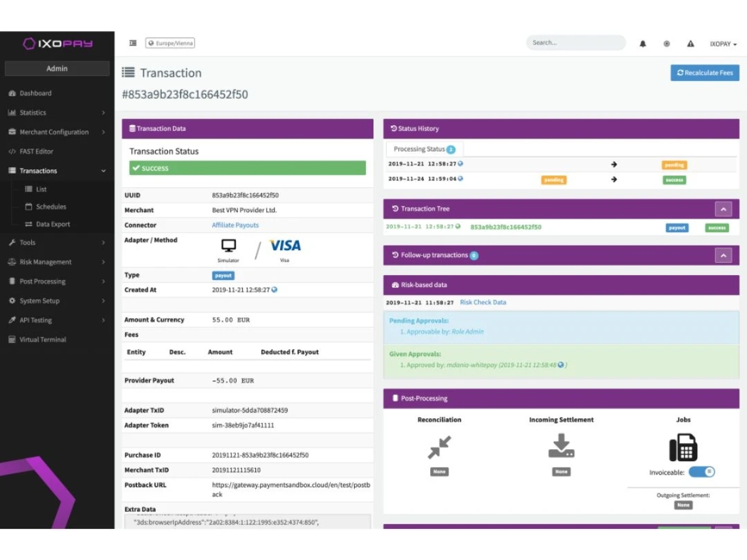Click the Role Admin approver link
Screen dimensions: 747x560
click(x=467, y=332)
